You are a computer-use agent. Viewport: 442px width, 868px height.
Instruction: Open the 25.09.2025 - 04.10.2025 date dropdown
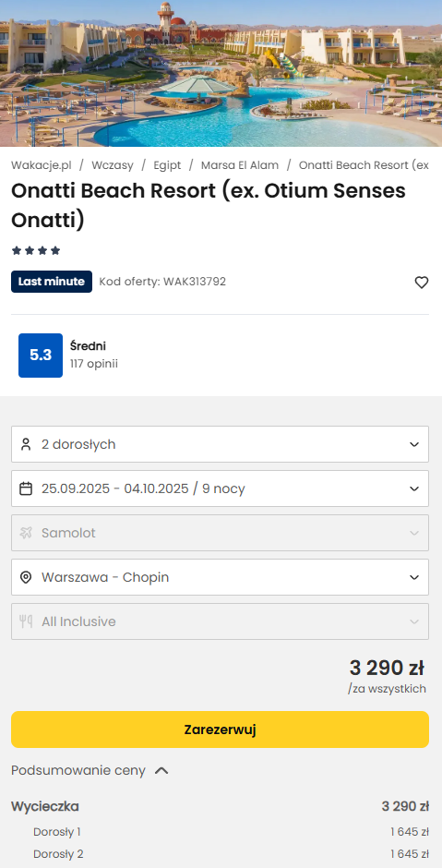pyautogui.click(x=220, y=488)
